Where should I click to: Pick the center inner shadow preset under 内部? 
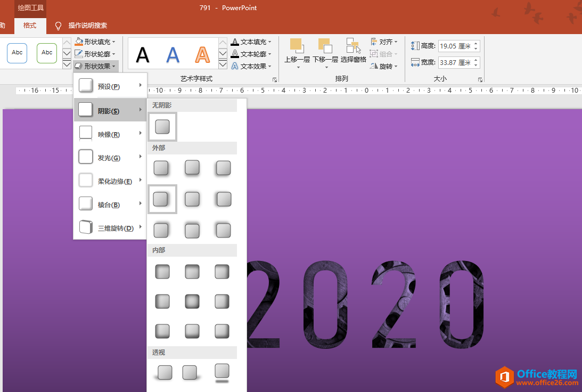(x=192, y=302)
